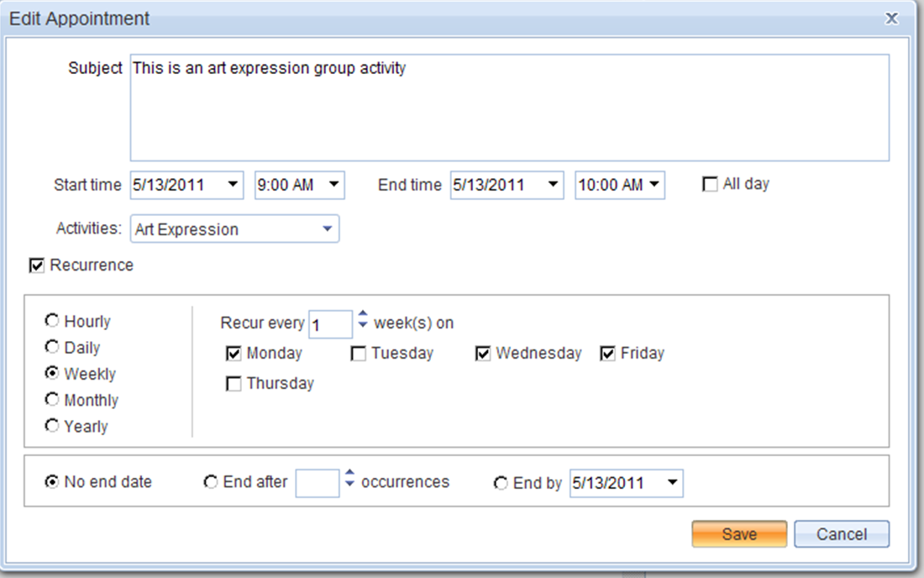This screenshot has width=924, height=578.
Task: Save the appointment
Action: [739, 534]
